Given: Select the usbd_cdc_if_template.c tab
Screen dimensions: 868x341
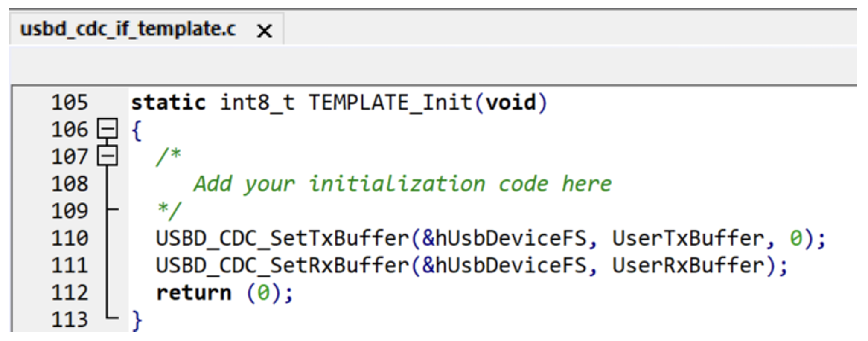Looking at the screenshot, I should click(x=128, y=30).
